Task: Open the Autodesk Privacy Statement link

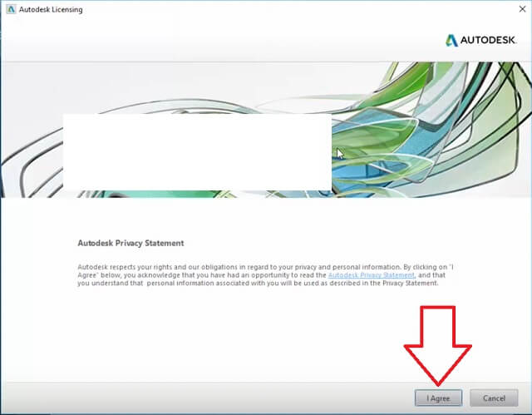Action: tap(372, 274)
